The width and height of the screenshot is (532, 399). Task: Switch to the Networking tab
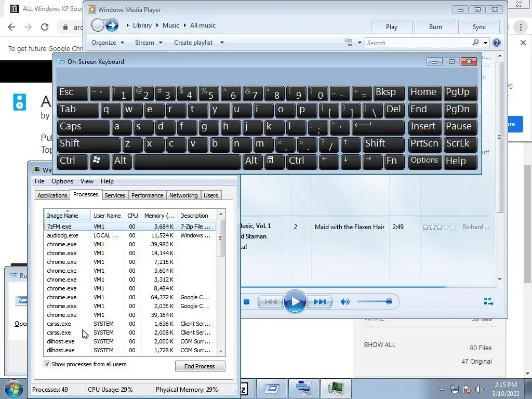[183, 195]
